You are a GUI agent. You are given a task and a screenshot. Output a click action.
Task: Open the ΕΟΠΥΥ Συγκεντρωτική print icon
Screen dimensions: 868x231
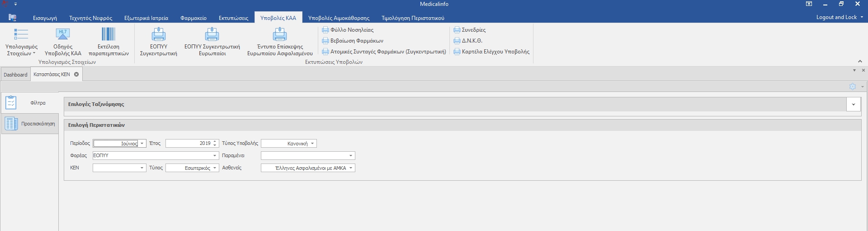[158, 34]
